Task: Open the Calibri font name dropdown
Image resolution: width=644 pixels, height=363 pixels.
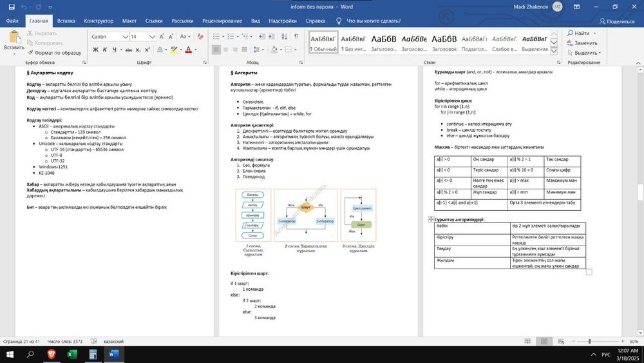Action: click(126, 37)
